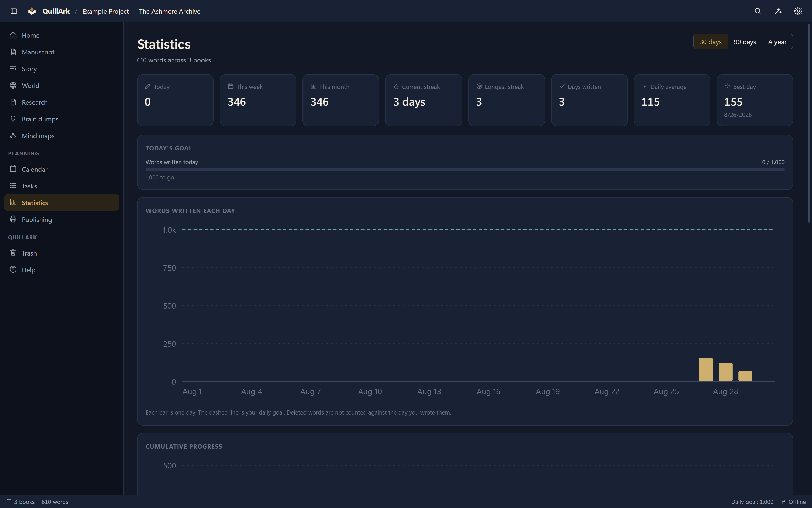Open search with the magnifier icon

(x=758, y=11)
